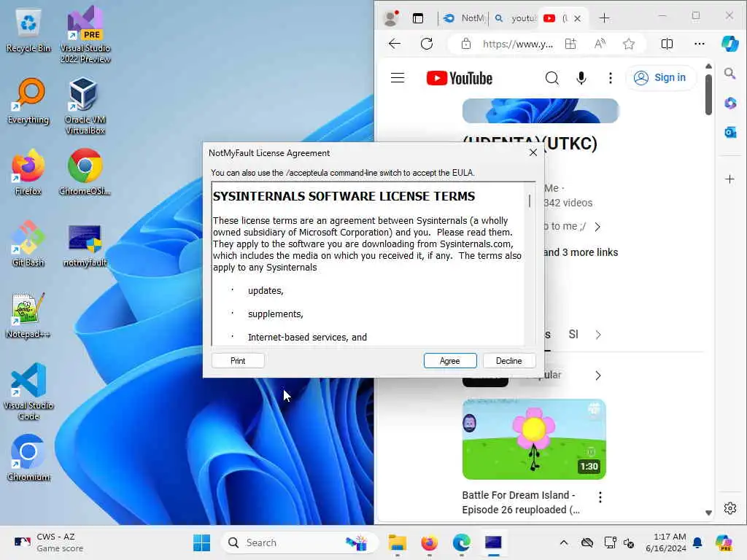Open the Edge app available icon

click(570, 44)
